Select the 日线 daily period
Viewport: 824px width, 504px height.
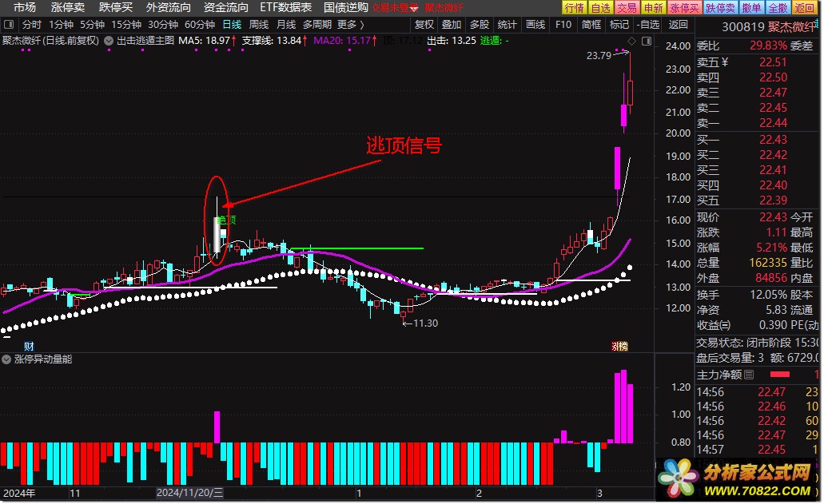coord(232,25)
